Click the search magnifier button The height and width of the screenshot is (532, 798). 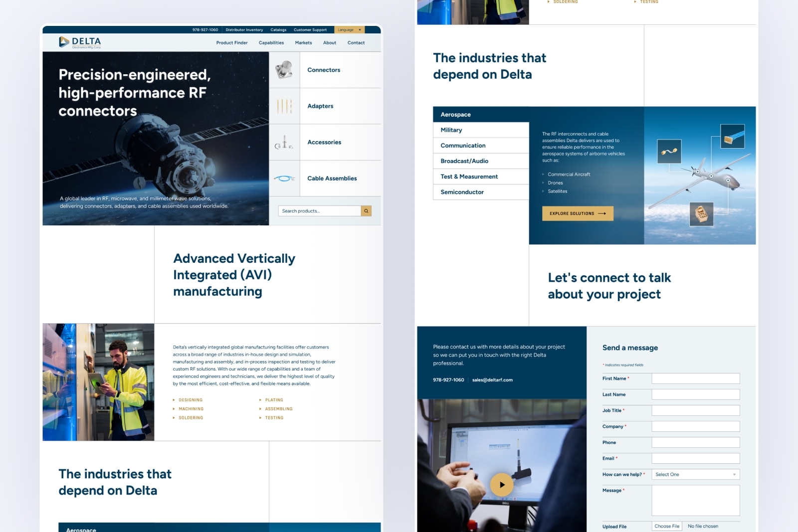[x=366, y=211]
